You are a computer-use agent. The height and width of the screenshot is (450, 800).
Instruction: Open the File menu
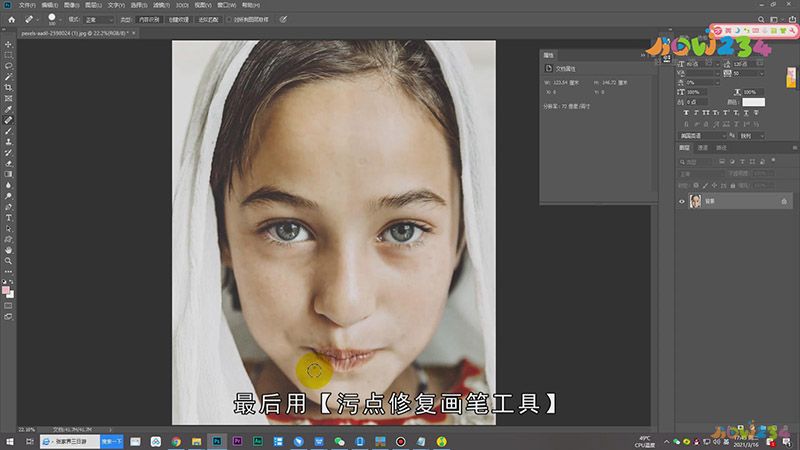(x=28, y=5)
